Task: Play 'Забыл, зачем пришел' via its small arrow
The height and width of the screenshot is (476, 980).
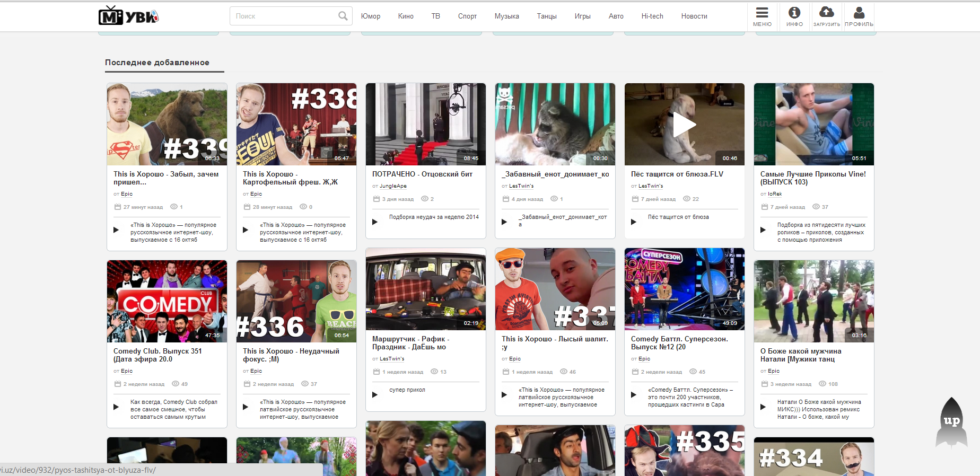Action: click(116, 230)
